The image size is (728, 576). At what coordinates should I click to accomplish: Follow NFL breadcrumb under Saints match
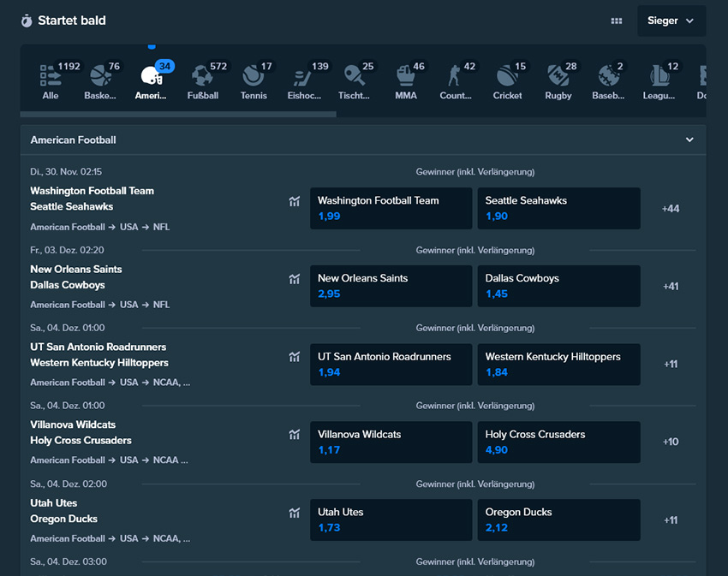point(161,305)
